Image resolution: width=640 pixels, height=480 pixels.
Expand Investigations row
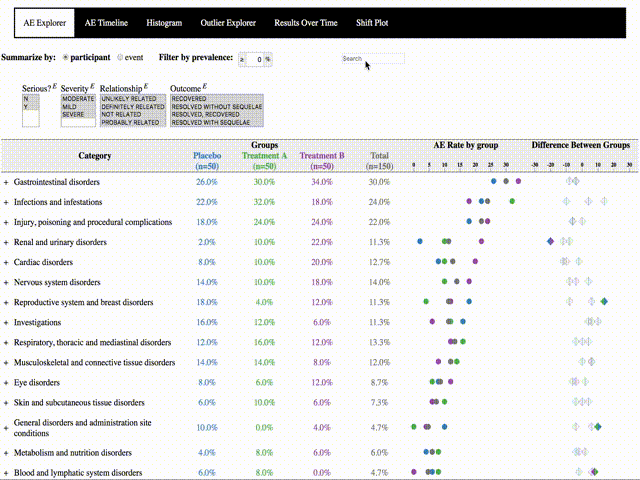[6, 323]
